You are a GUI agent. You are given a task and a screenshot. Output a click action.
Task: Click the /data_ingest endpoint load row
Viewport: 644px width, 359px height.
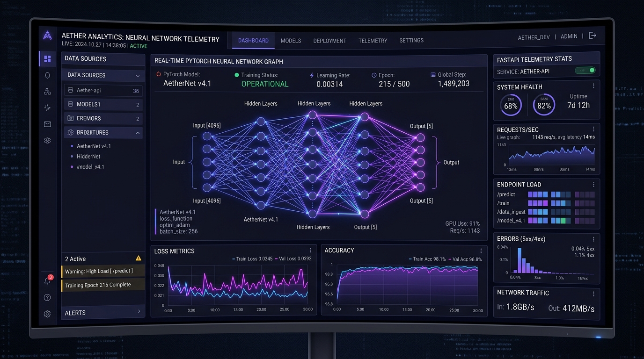[x=546, y=212]
